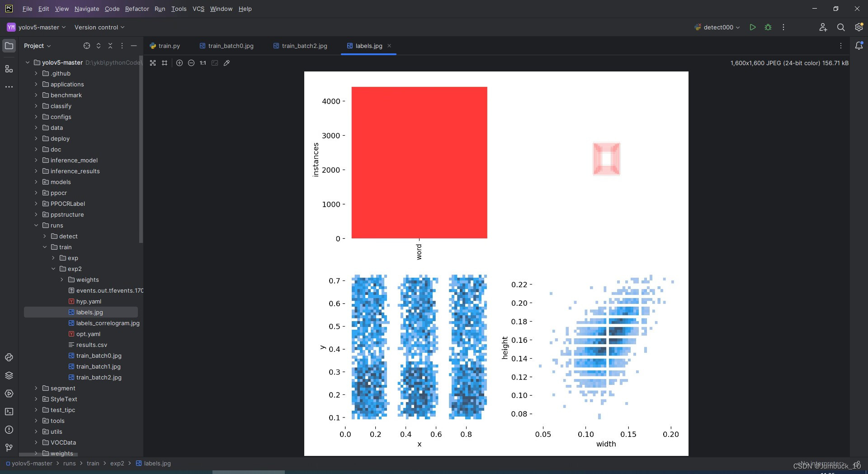This screenshot has height=474, width=868.
Task: Toggle grid display in image viewer
Action: click(x=165, y=63)
